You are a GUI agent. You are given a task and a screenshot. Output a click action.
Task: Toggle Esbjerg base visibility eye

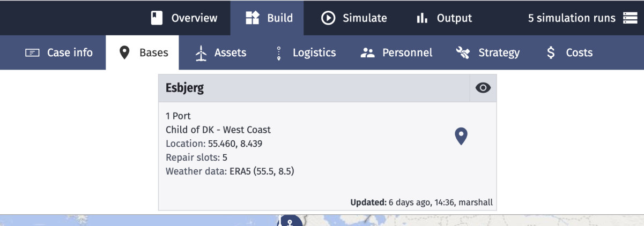point(483,88)
